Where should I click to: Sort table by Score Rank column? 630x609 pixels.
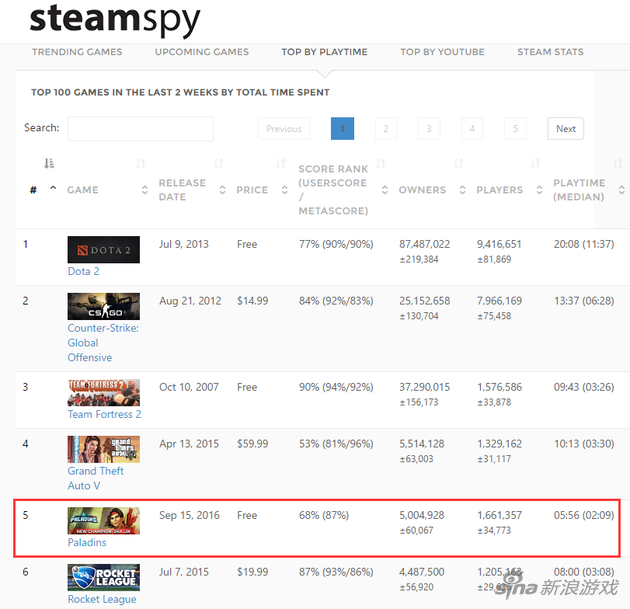tap(333, 190)
